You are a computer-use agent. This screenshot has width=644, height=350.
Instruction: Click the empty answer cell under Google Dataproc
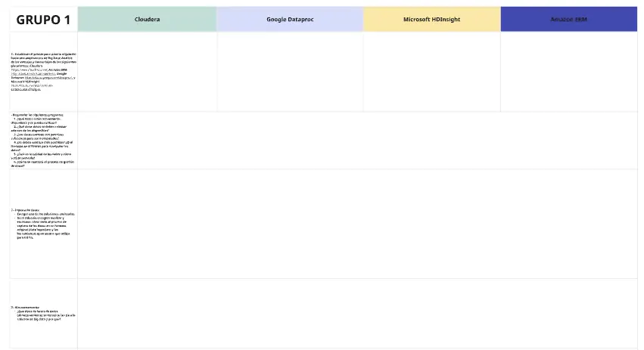click(290, 72)
